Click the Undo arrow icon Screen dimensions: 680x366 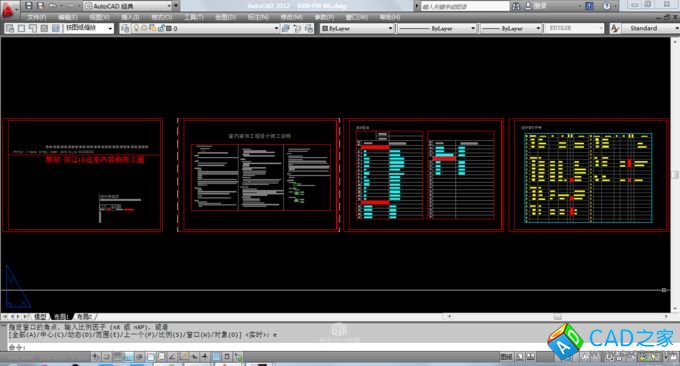[53, 6]
